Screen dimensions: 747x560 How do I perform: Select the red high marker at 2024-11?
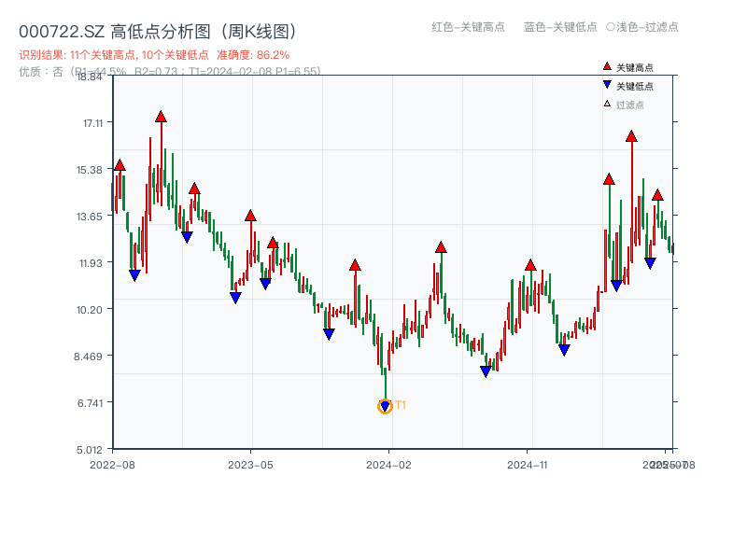530,265
